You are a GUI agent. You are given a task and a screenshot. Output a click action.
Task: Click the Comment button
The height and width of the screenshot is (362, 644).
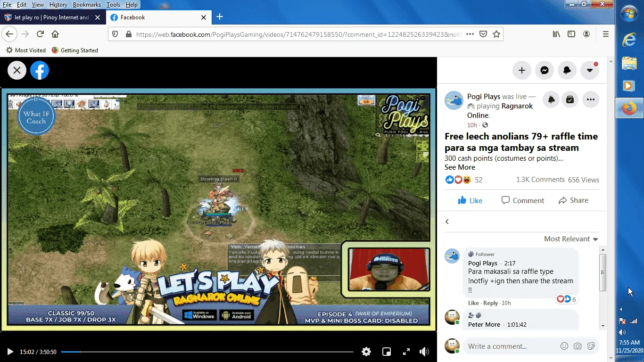(x=522, y=200)
